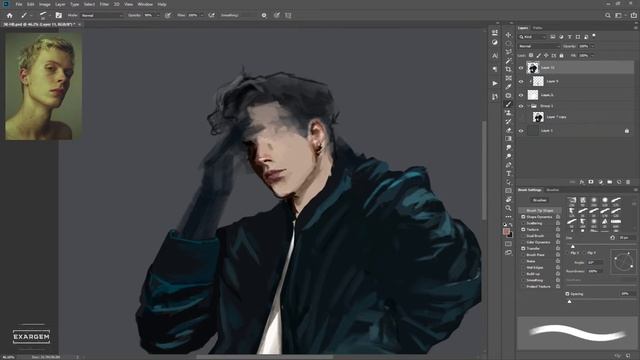Click the Home icon in options bar

click(x=9, y=15)
